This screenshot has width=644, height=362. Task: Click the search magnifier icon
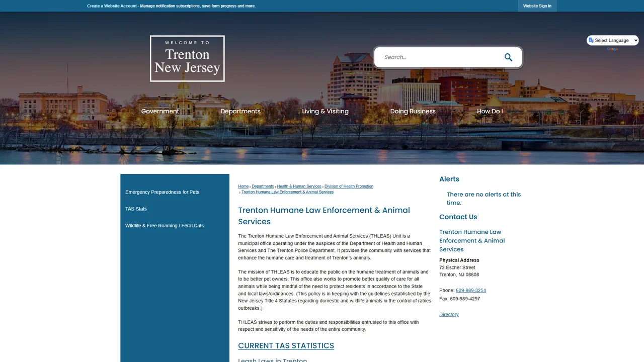point(508,57)
